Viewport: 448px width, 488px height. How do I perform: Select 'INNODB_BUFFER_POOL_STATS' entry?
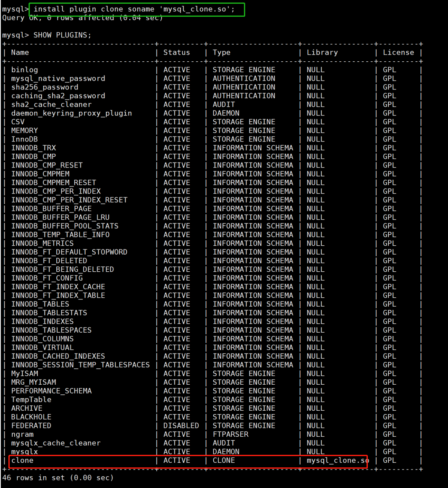point(65,226)
